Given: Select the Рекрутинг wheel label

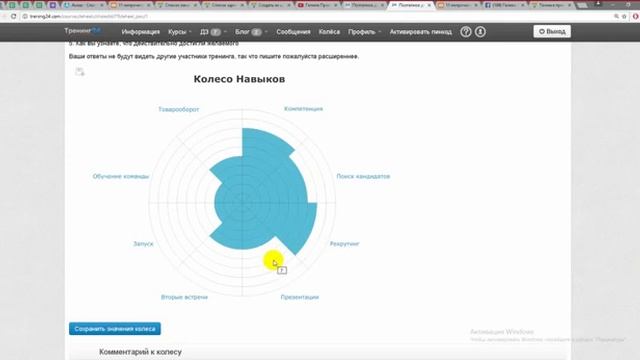Looking at the screenshot, I should (344, 244).
